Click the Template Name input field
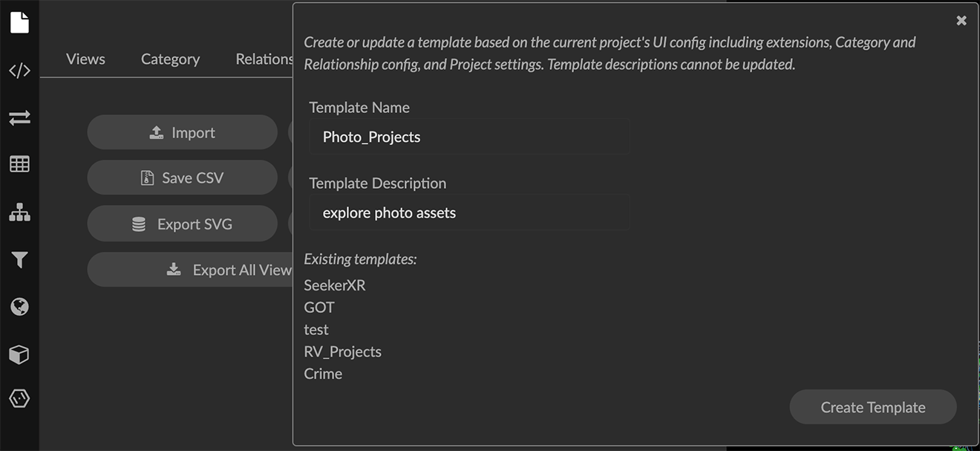980x451 pixels. (x=469, y=137)
